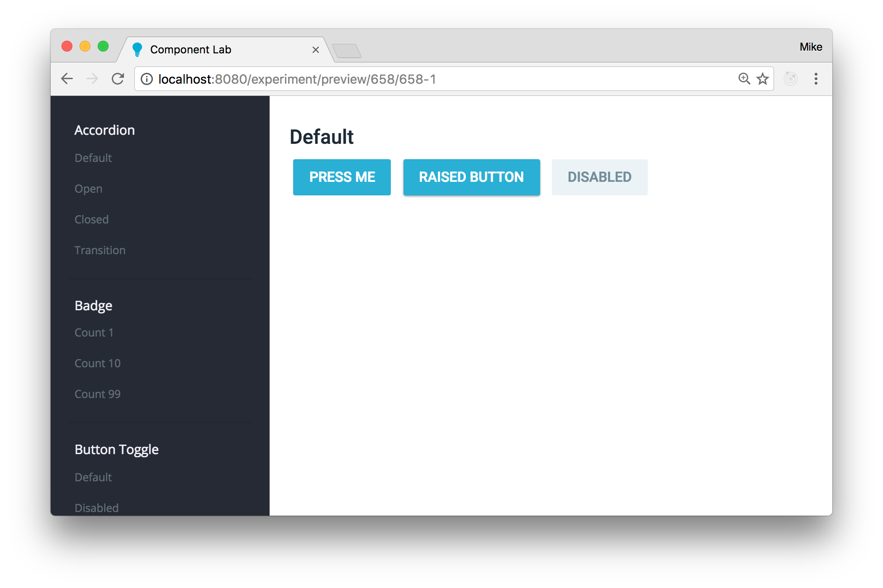The image size is (883, 588).
Task: Click the zoom magnifier icon in address bar
Action: point(744,79)
